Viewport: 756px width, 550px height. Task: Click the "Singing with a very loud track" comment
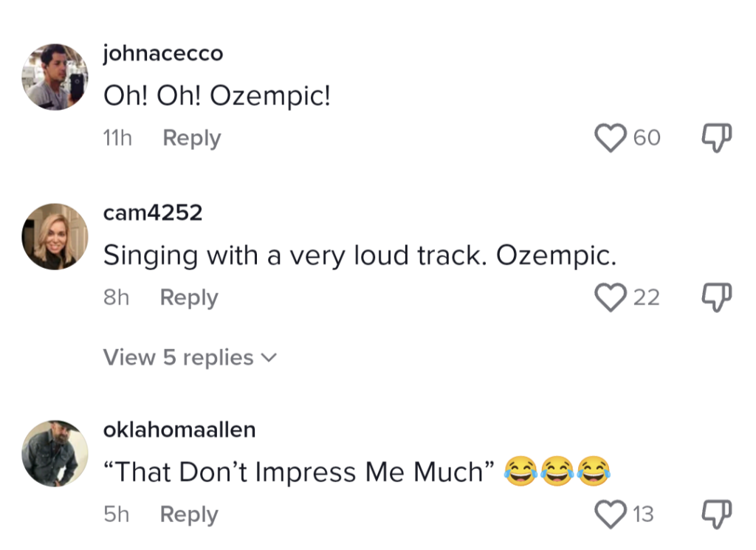359,255
